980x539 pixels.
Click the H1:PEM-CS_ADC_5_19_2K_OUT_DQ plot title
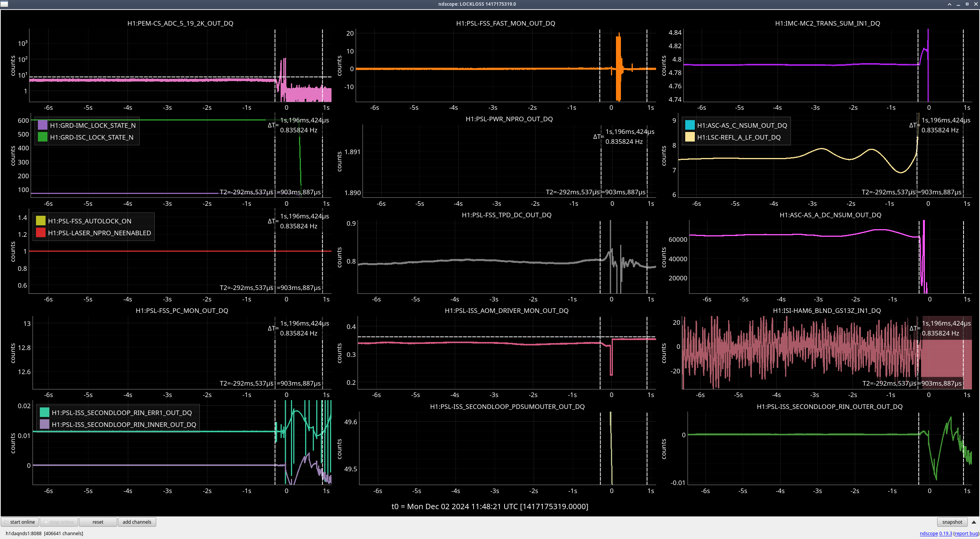pyautogui.click(x=180, y=23)
